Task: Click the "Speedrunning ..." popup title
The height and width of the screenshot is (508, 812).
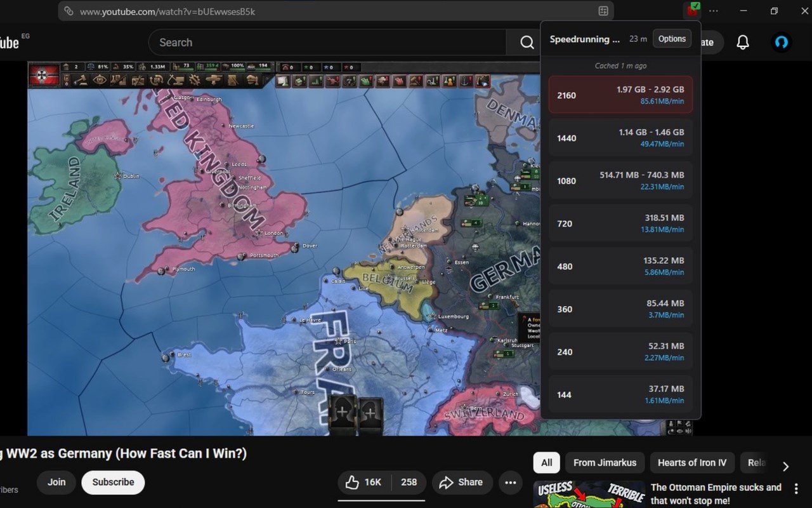Action: 584,39
